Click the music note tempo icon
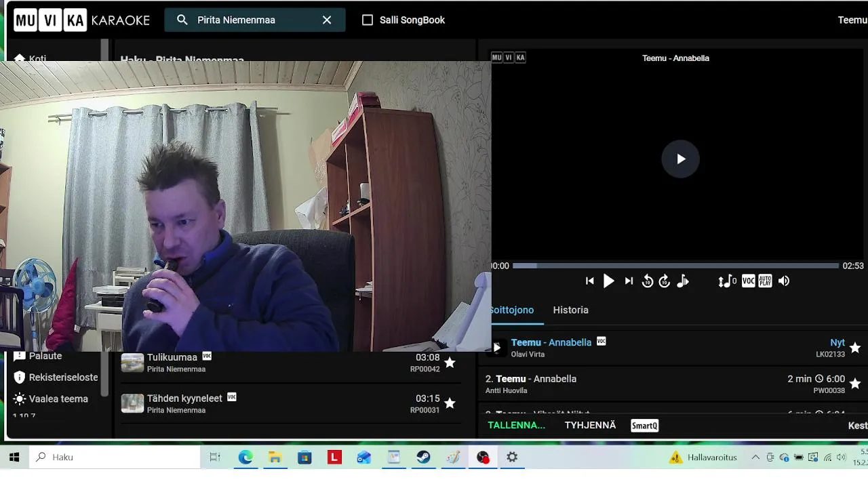Image resolution: width=868 pixels, height=488 pixels. (x=683, y=281)
